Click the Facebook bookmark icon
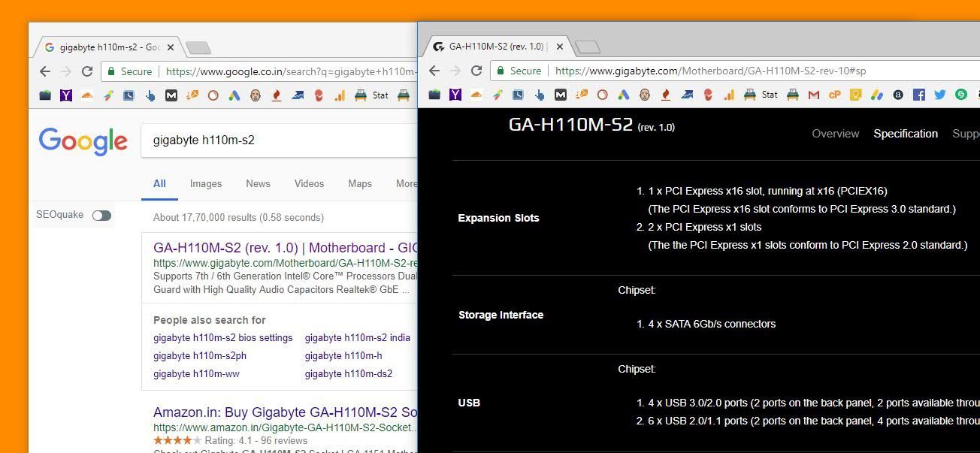 pos(918,95)
